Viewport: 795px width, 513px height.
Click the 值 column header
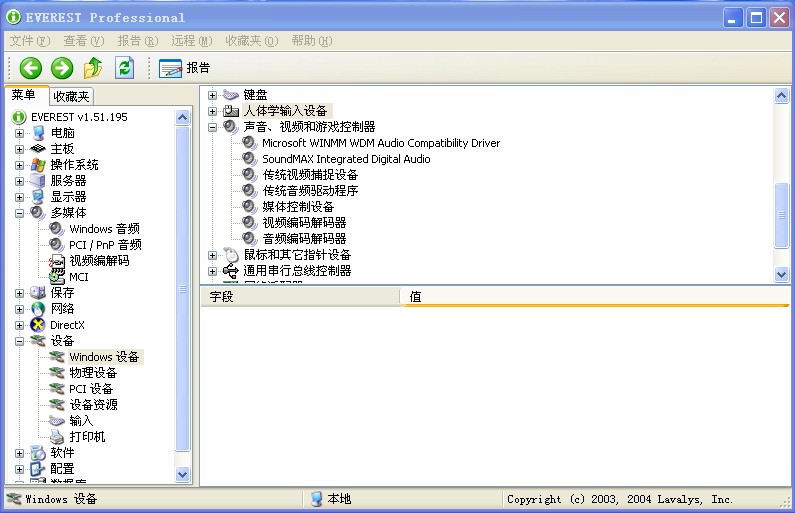pos(595,297)
